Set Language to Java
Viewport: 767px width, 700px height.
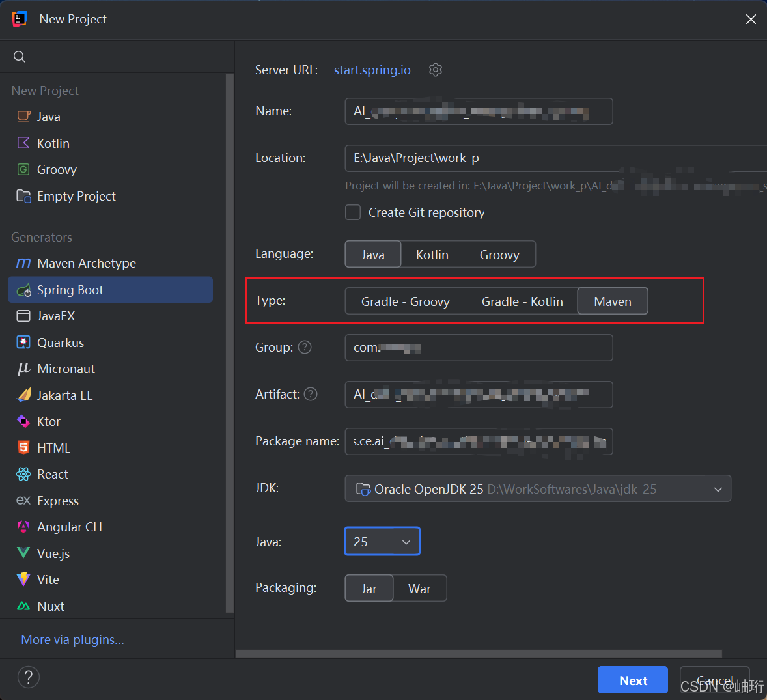point(372,255)
